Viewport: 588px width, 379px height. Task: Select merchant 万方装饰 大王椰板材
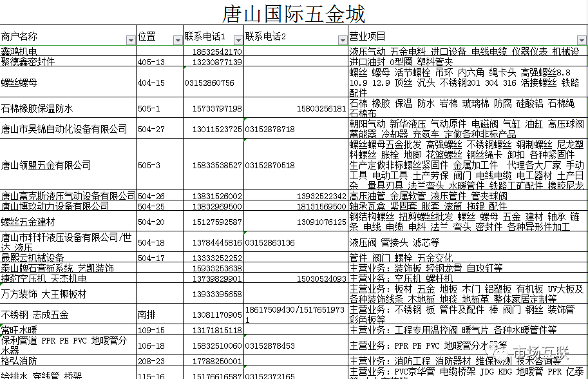(x=68, y=293)
